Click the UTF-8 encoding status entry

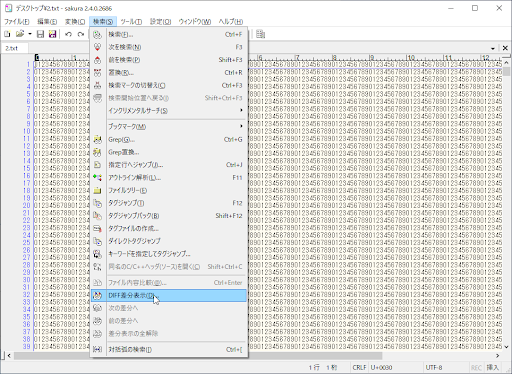tap(434, 368)
